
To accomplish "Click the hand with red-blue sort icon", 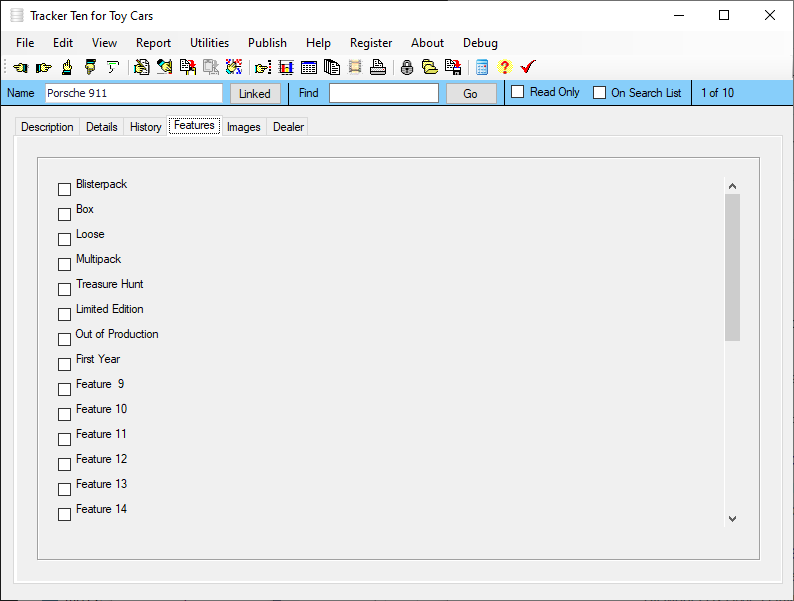I will pos(234,67).
